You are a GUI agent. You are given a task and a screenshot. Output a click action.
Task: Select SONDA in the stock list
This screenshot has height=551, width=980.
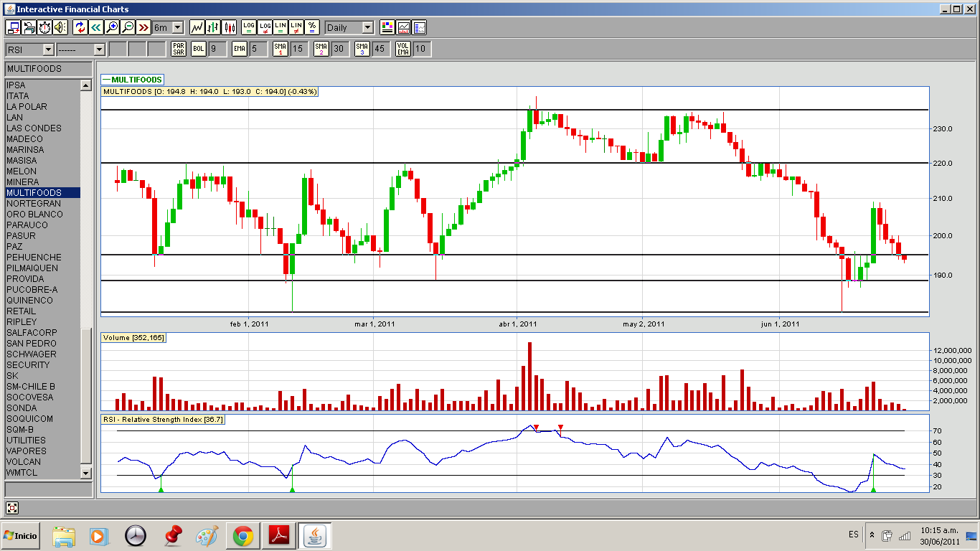(x=22, y=408)
